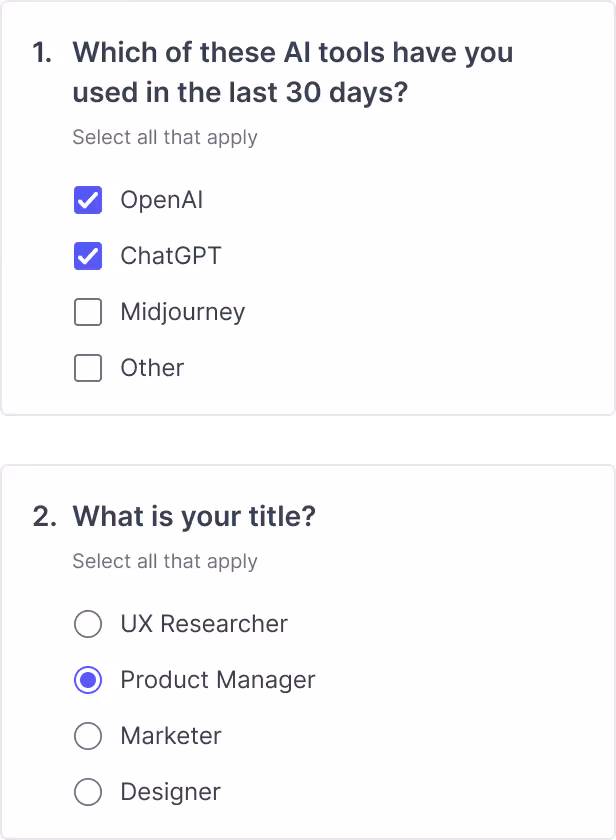The height and width of the screenshot is (840, 616).
Task: Select the Marketer radio button
Action: click(x=88, y=736)
